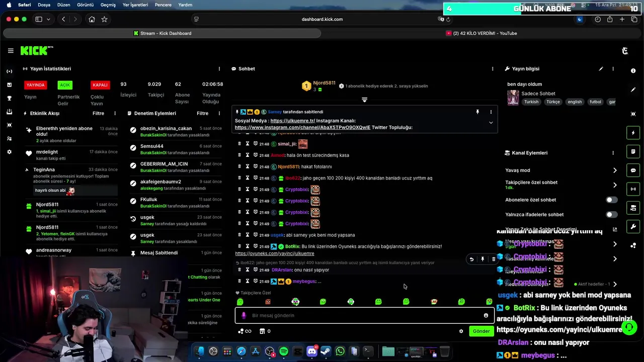Viewport: 644px width, 362px height.
Task: Open the emoji picker in message box
Action: 486,316
